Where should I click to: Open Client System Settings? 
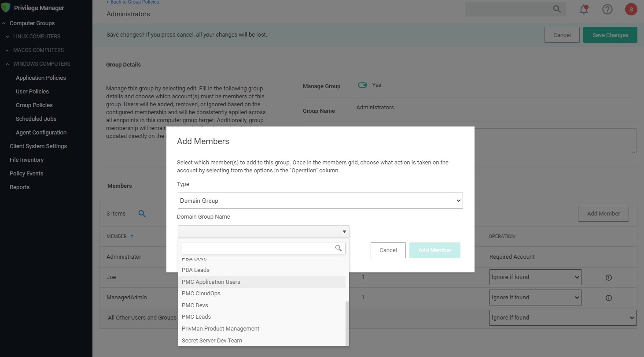coord(38,146)
